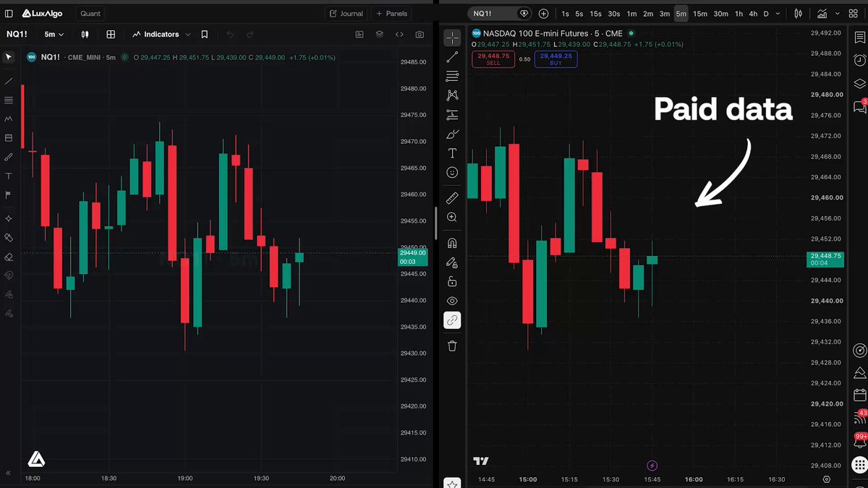Select the text tool in LuxAlgo sidebar
The height and width of the screenshot is (488, 868).
tap(9, 176)
